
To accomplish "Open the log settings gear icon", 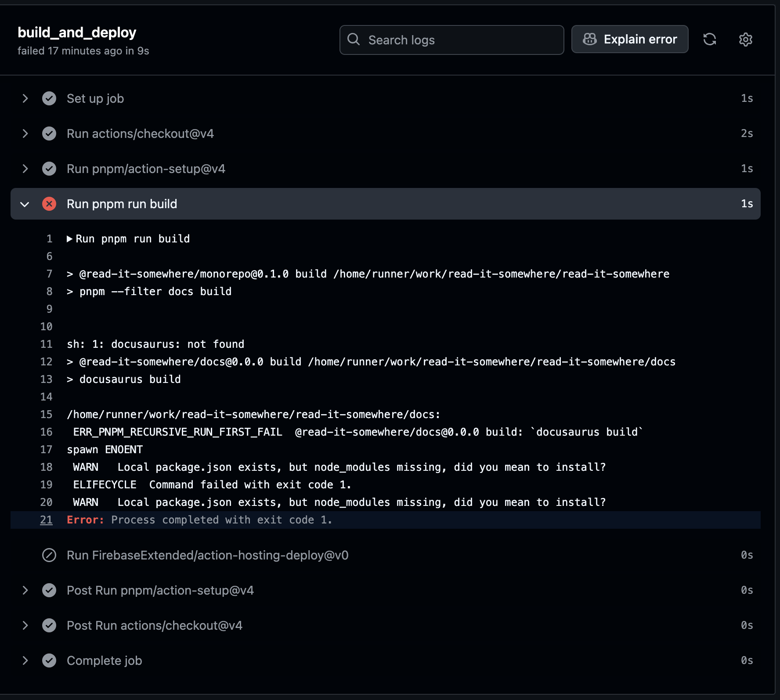I will pos(746,40).
